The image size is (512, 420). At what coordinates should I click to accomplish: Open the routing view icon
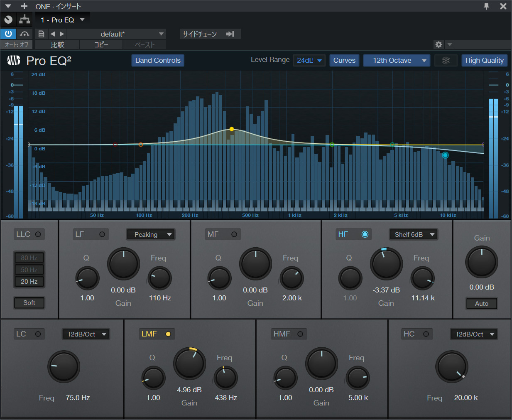point(25,20)
